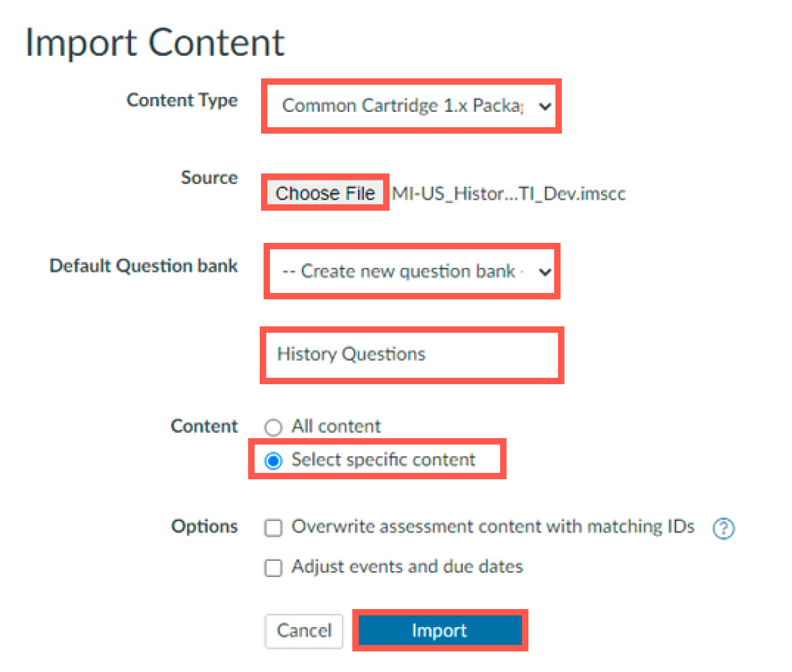Click the Content Type label

pyautogui.click(x=182, y=100)
